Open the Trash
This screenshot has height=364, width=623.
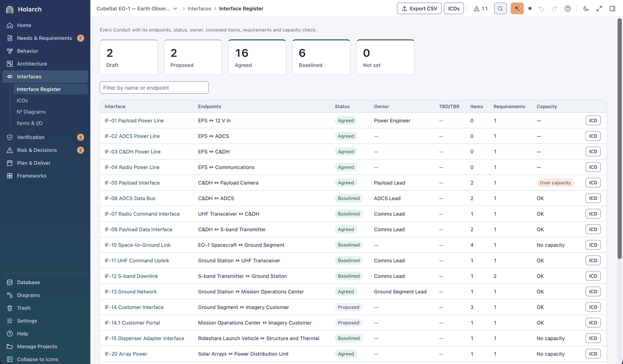tap(45, 308)
